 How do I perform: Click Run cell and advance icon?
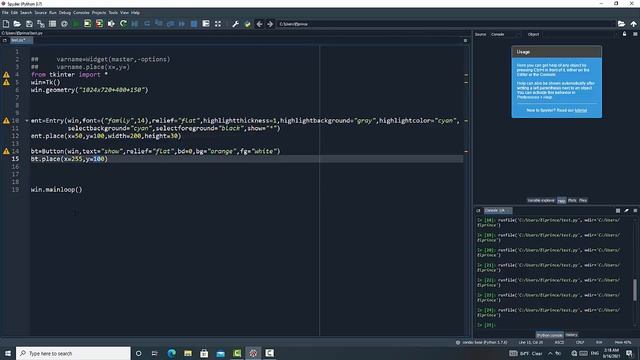(99, 24)
